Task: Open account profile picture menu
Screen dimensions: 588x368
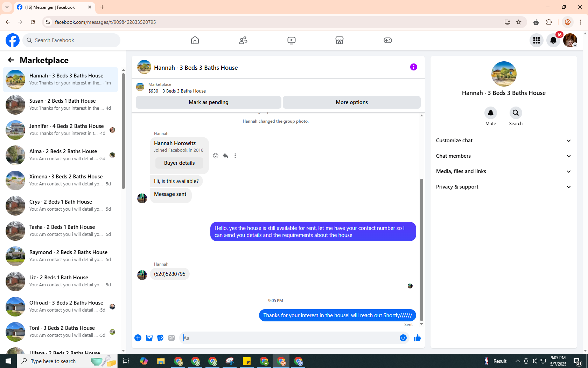Action: pyautogui.click(x=570, y=40)
